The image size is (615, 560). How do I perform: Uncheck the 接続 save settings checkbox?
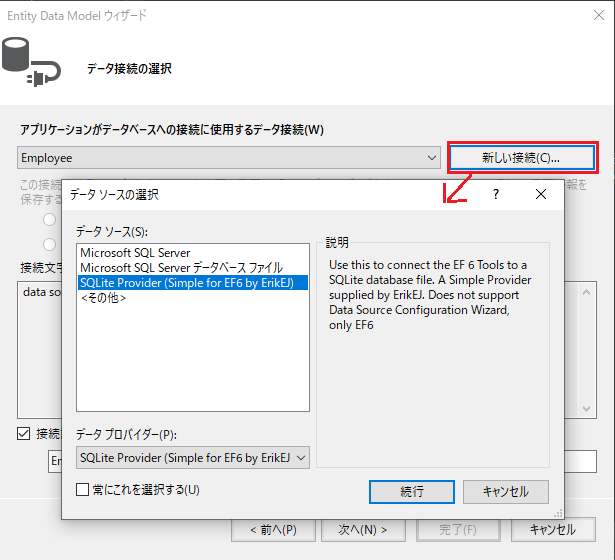[24, 434]
